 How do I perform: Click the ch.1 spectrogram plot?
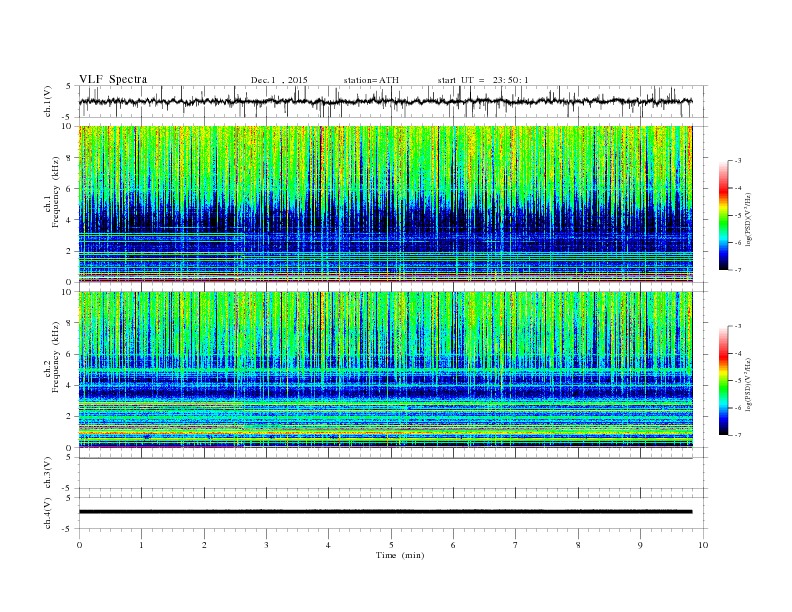pos(385,204)
